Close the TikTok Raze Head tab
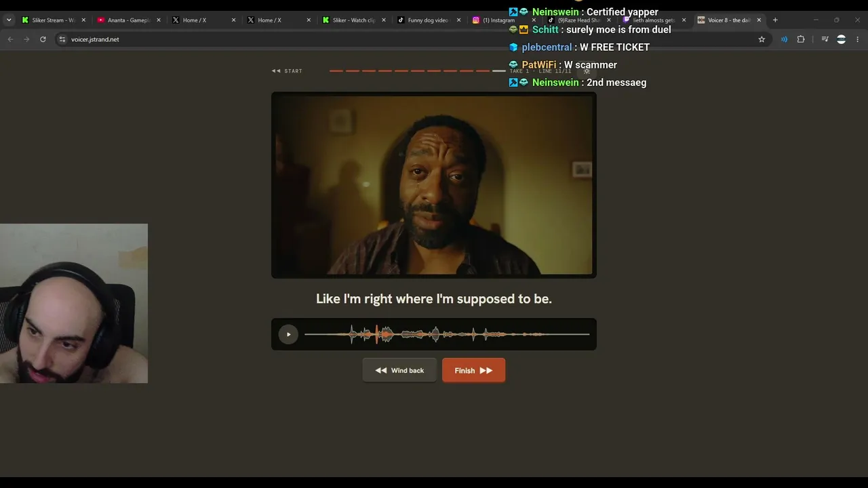 [609, 20]
